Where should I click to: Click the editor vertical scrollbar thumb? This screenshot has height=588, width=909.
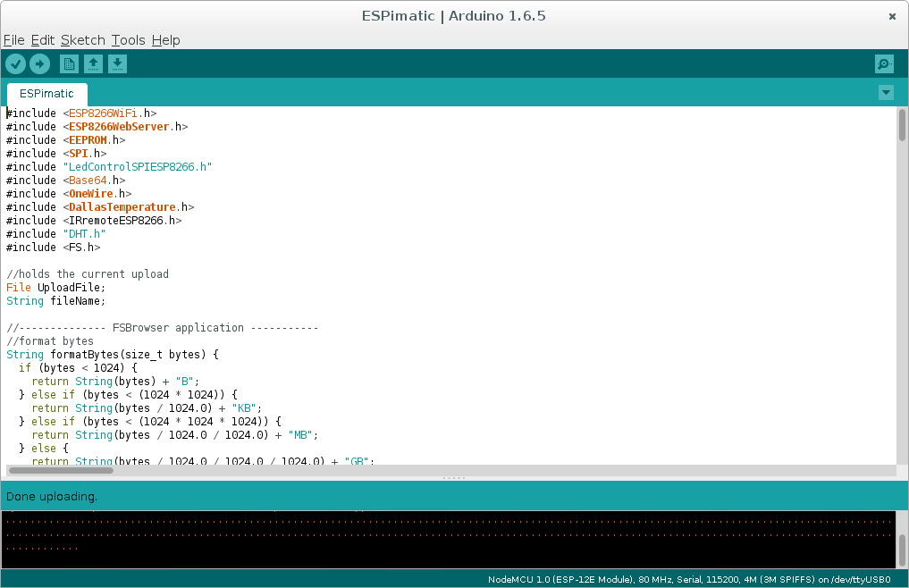(902, 125)
